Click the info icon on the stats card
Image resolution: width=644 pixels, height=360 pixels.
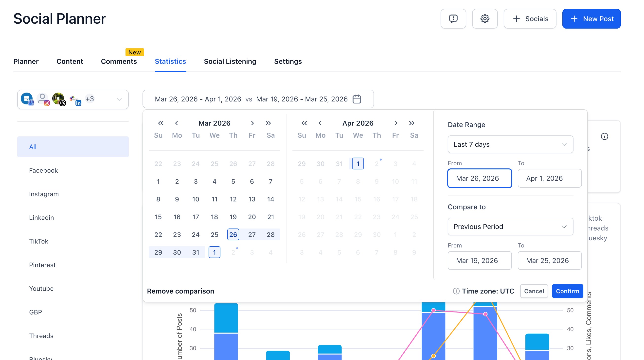(x=604, y=136)
